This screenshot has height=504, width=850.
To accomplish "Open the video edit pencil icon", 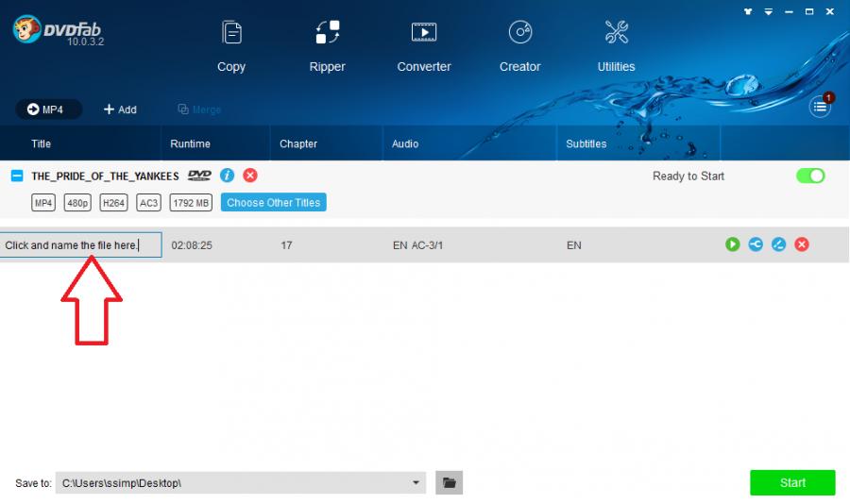I will click(778, 244).
